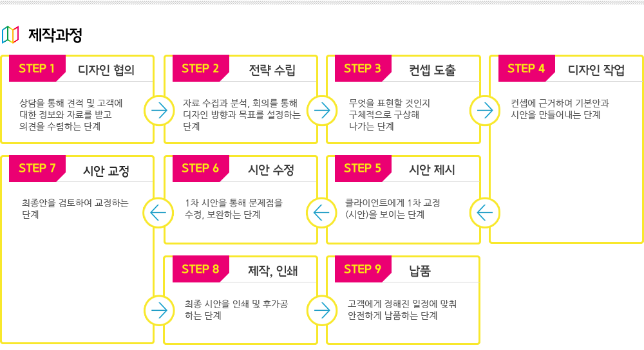
Task: Click the arrow between STEP 1 and STEP 2
Action: click(159, 111)
